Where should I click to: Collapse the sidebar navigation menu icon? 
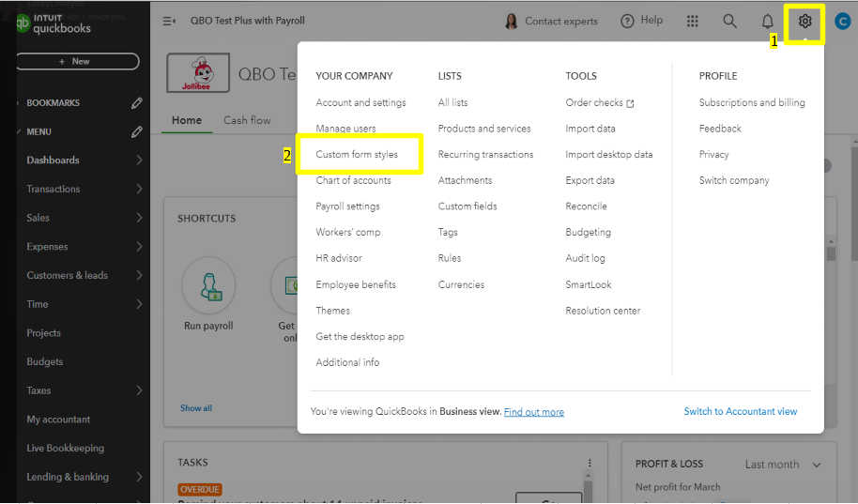(x=169, y=21)
